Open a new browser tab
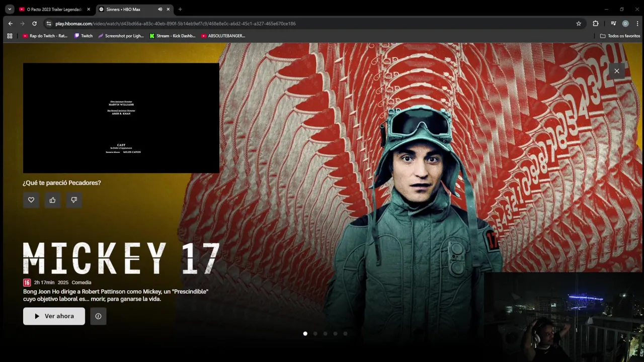Viewport: 644px width, 362px height. (180, 9)
